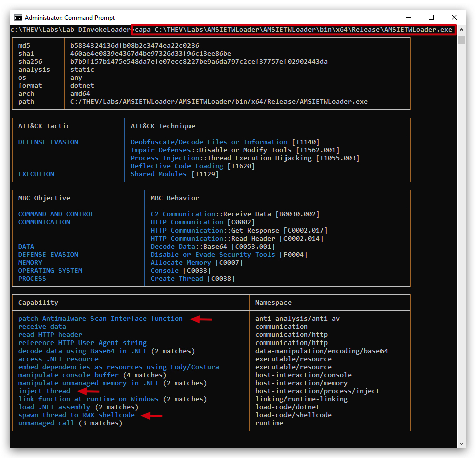This screenshot has width=476, height=458.
Task: Click the 'DEFENSE EVASION' ATT&CK tactic
Action: coord(48,142)
